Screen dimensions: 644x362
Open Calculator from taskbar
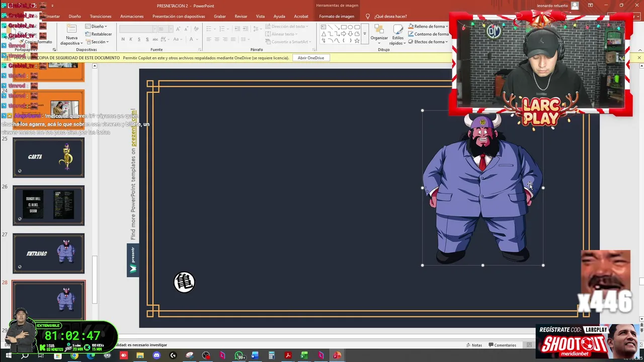point(271,356)
